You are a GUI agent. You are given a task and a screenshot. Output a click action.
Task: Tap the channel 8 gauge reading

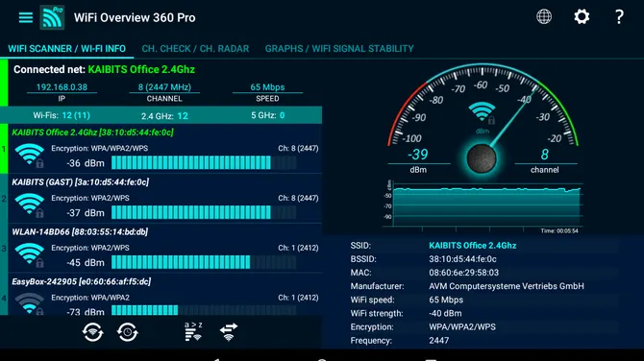pyautogui.click(x=545, y=155)
